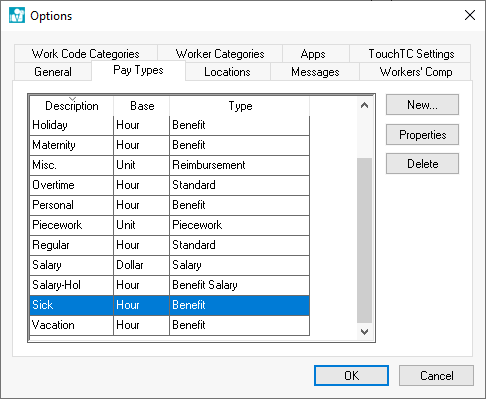Open the Locations tab
This screenshot has width=486, height=399.
227,72
